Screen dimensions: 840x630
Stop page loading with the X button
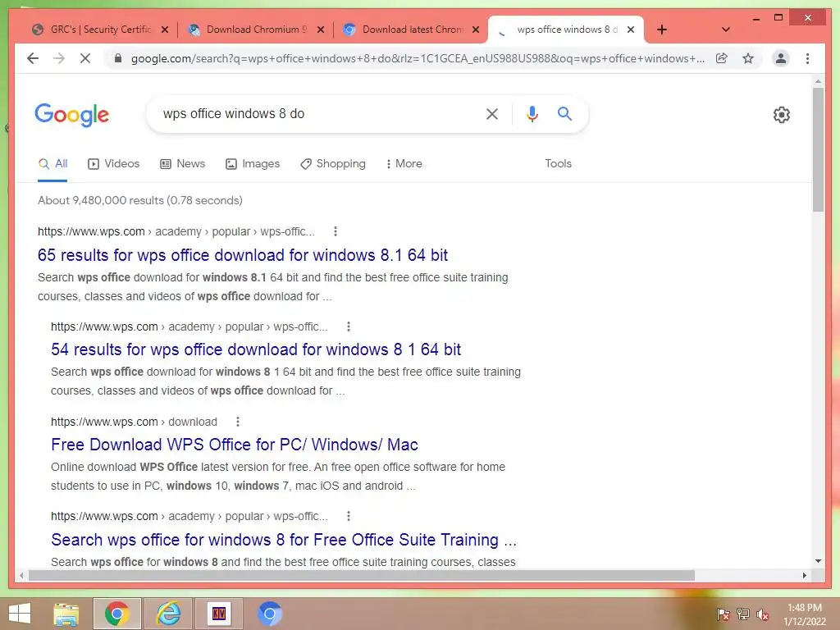(85, 58)
